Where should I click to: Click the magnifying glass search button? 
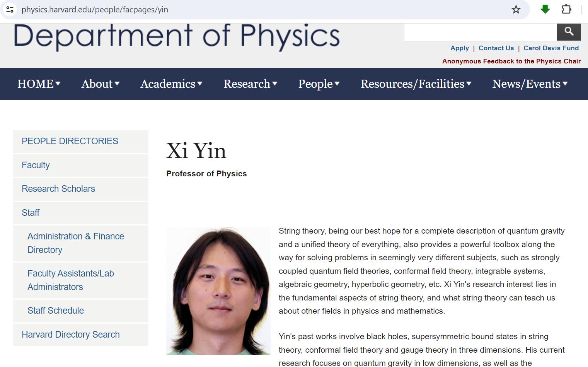[x=568, y=32]
